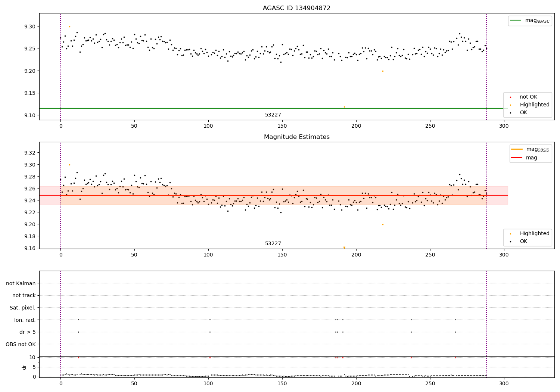
Task: Click the Magnitude Estimates subplot title
Action: pyautogui.click(x=296, y=137)
